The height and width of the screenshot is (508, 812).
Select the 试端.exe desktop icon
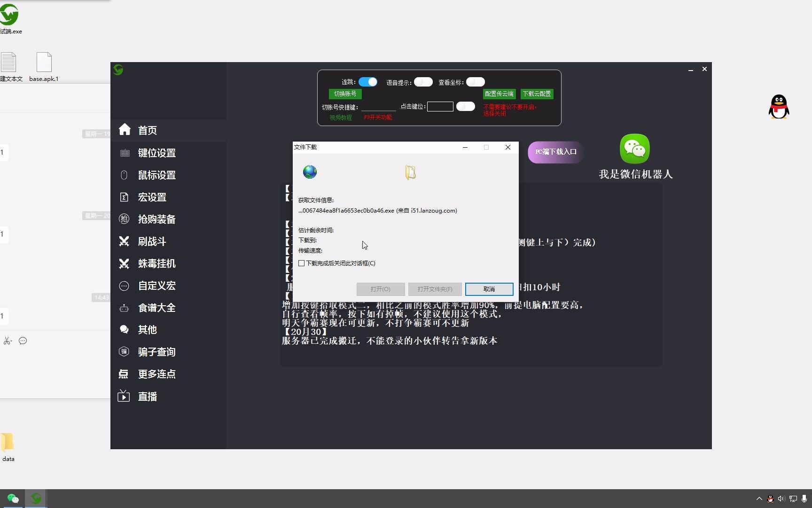click(x=10, y=19)
